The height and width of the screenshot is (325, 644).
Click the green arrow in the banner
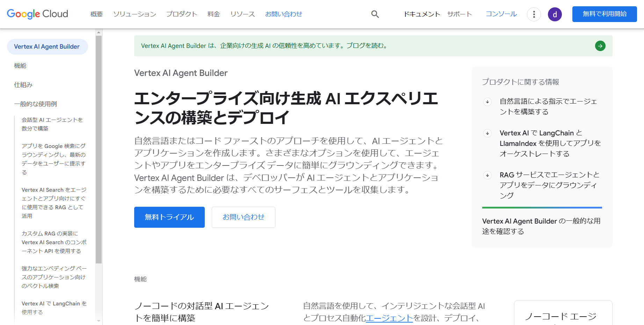(600, 46)
